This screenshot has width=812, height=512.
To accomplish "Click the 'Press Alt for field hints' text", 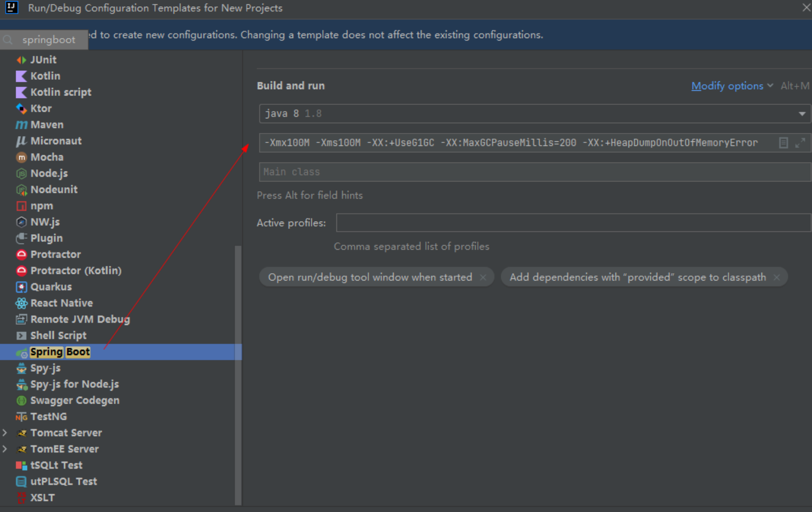I will 309,196.
